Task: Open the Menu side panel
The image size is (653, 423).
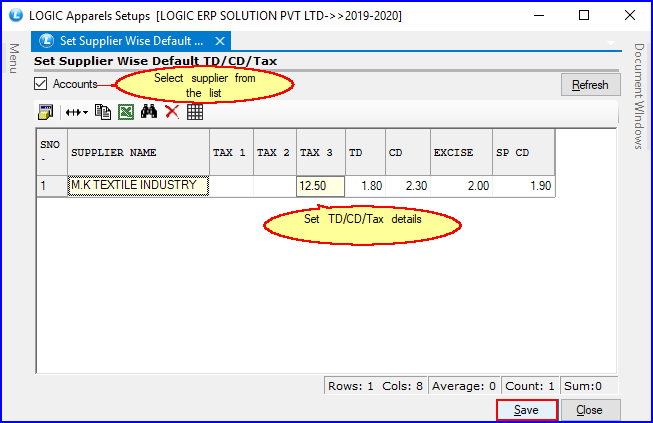Action: point(14,58)
